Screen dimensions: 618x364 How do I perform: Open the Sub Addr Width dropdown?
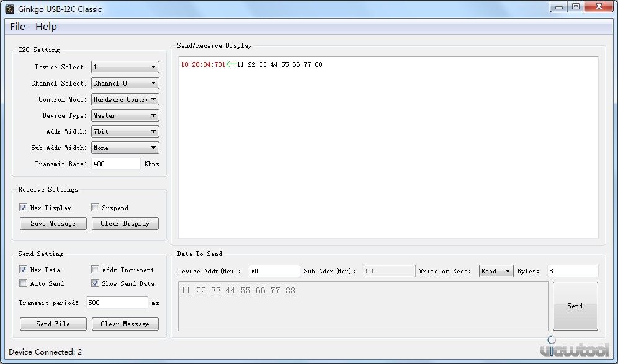pyautogui.click(x=125, y=148)
